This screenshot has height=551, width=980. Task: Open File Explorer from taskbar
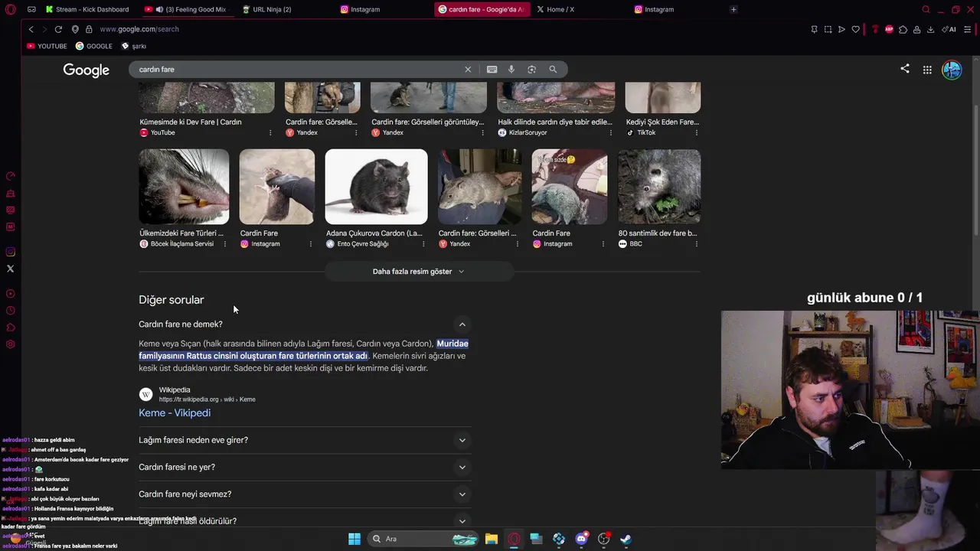(x=492, y=539)
